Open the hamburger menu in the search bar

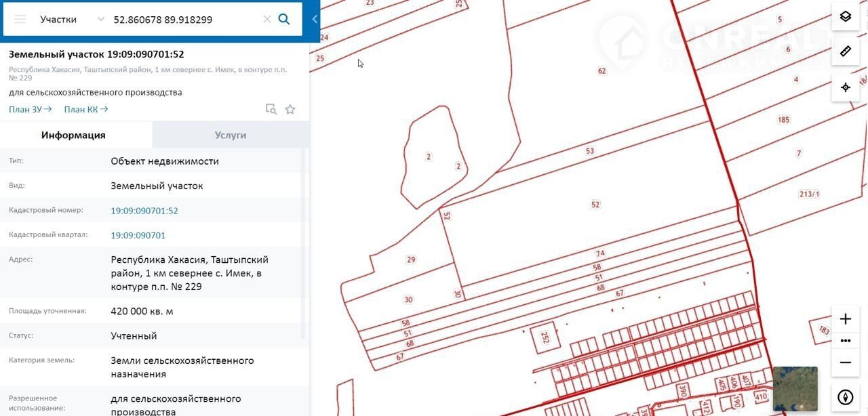click(20, 19)
